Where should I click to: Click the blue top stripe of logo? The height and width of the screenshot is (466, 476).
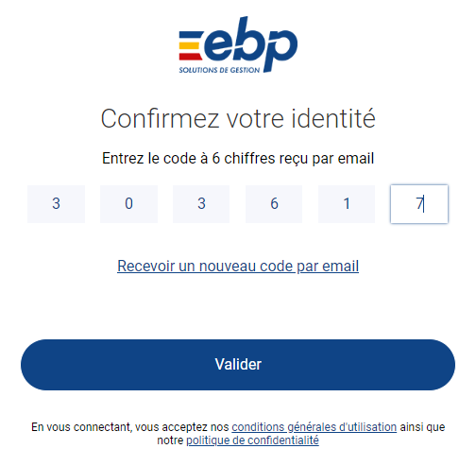coord(191,35)
